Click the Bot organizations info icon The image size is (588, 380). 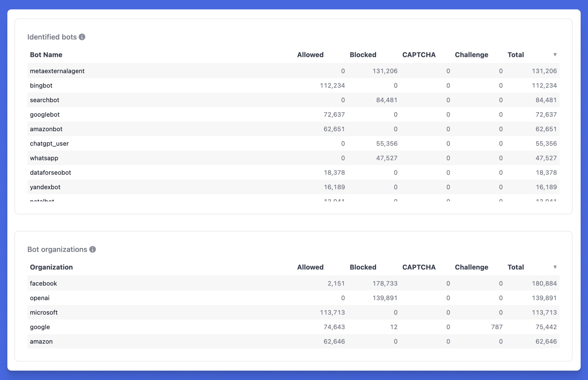92,250
